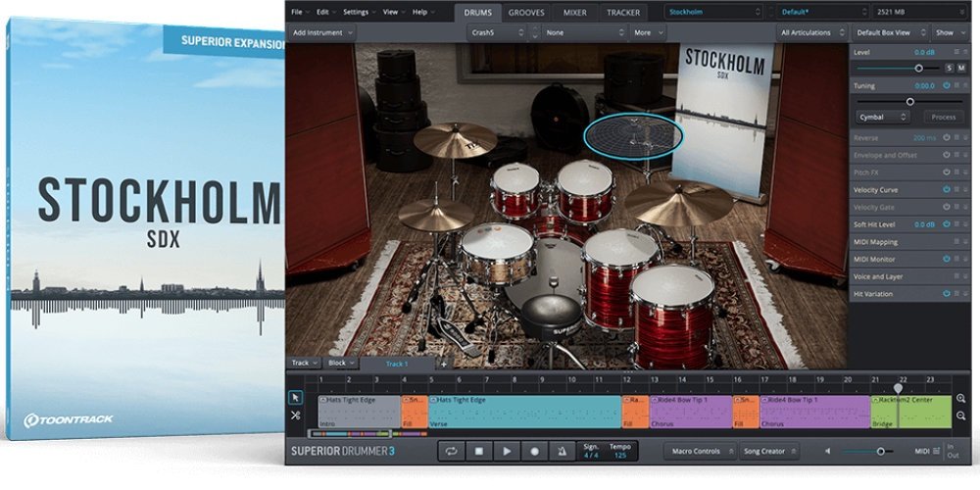Viewport: 980px width, 490px height.
Task: Click the Process button
Action: coord(943,117)
